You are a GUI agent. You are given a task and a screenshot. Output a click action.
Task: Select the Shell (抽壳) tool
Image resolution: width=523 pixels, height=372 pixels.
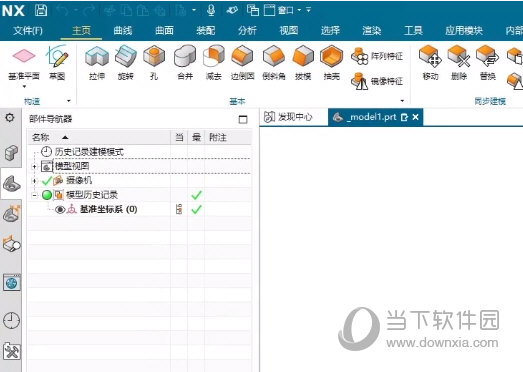[x=332, y=62]
